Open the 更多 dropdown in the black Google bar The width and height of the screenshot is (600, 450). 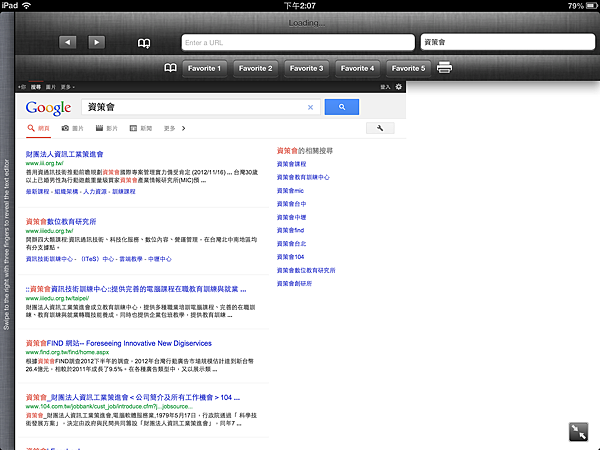(67, 87)
